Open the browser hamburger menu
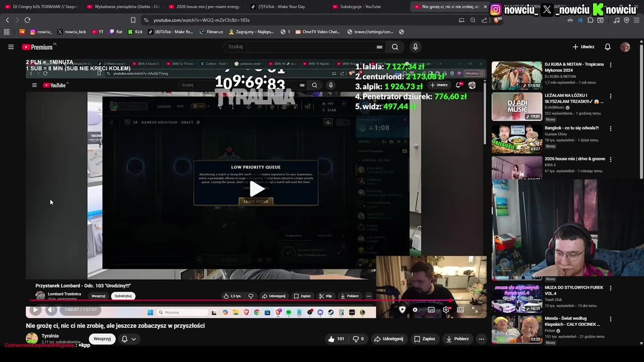The width and height of the screenshot is (644, 362). pos(636,20)
